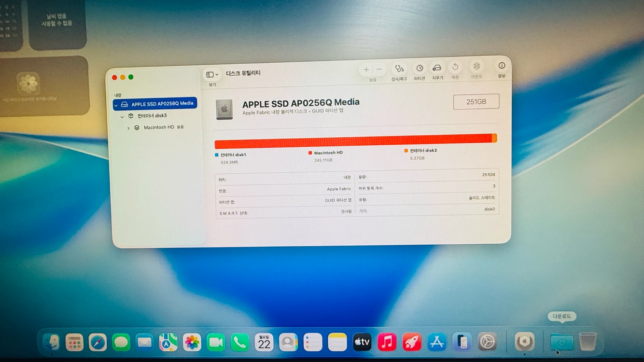This screenshot has height=362, width=644.
Task: Click the Photos widget on the desktop
Action: 44,85
